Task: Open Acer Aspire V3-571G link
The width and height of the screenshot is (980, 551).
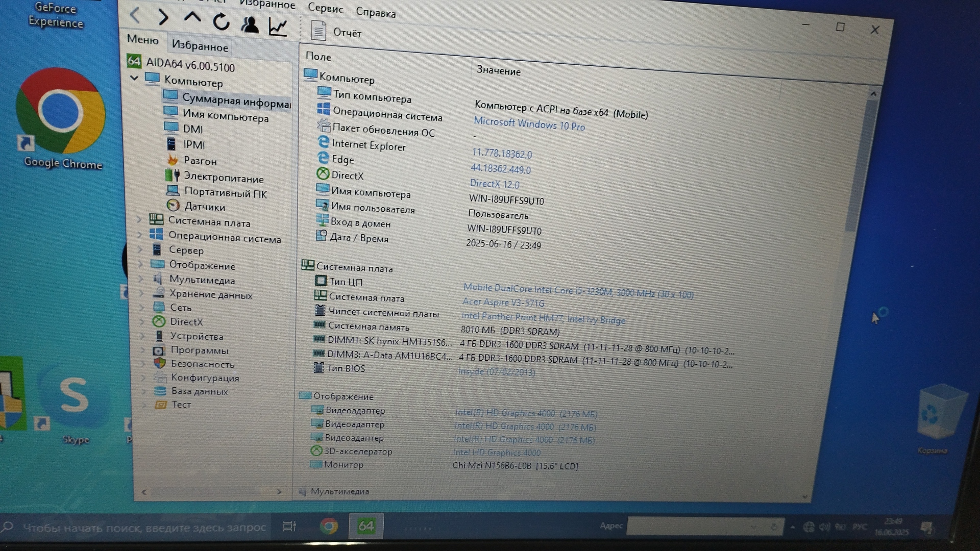Action: [x=503, y=302]
